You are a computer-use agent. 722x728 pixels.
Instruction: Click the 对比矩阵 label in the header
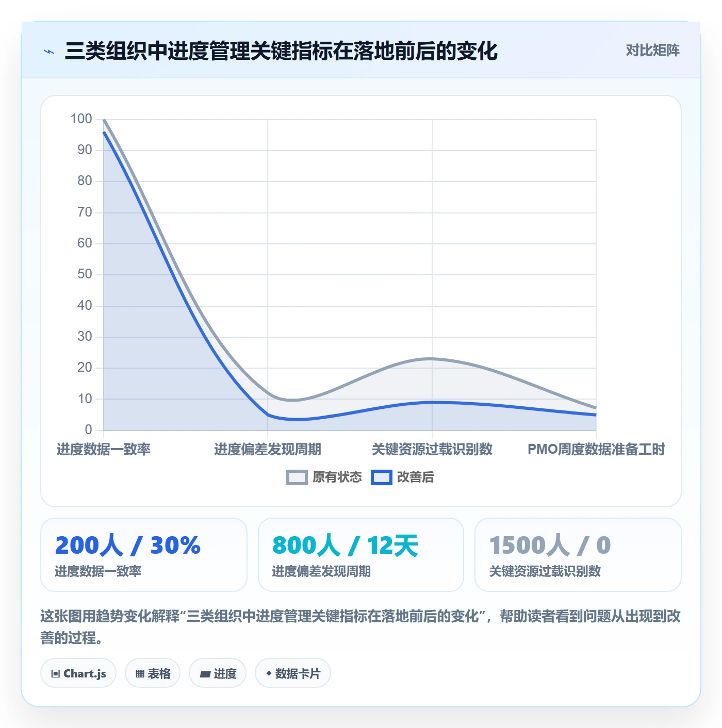tap(652, 51)
